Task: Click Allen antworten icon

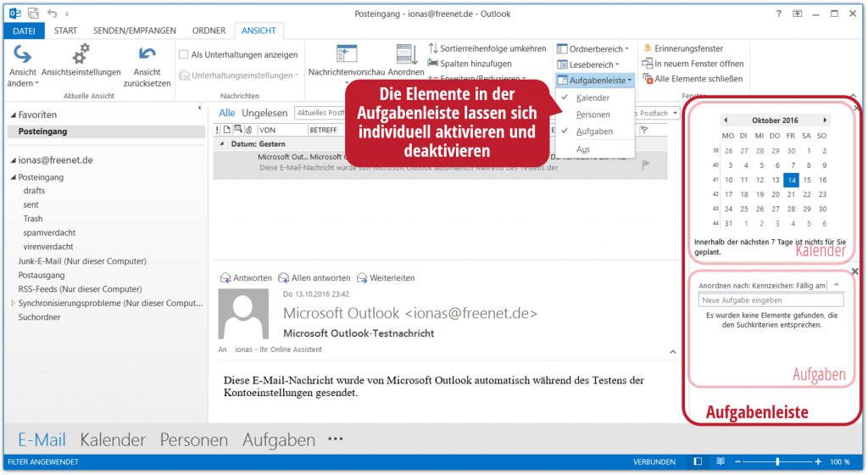Action: pos(283,278)
